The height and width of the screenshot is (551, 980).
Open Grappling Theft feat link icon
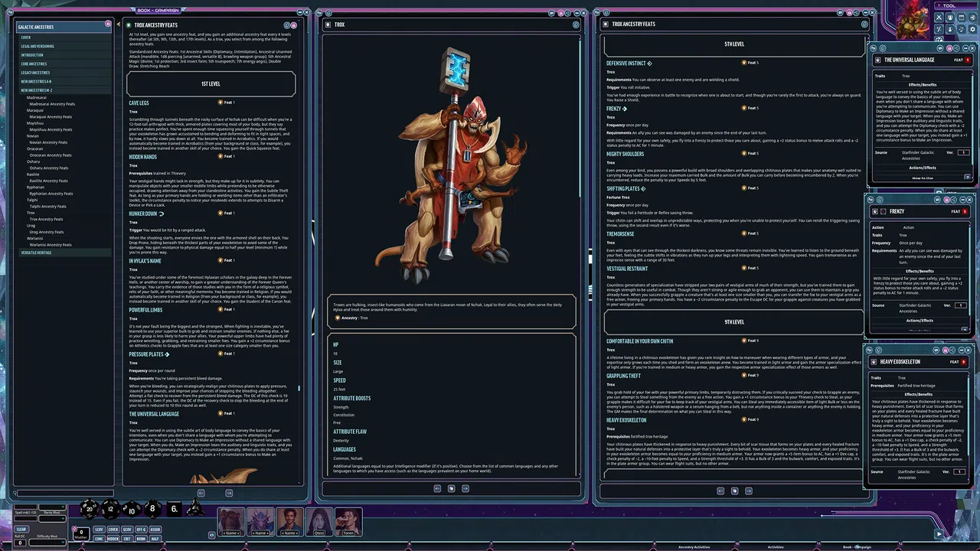point(743,375)
